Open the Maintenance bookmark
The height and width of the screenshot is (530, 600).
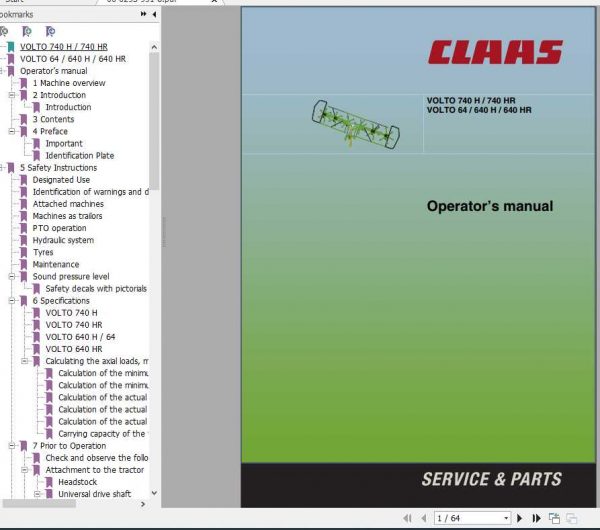click(56, 264)
